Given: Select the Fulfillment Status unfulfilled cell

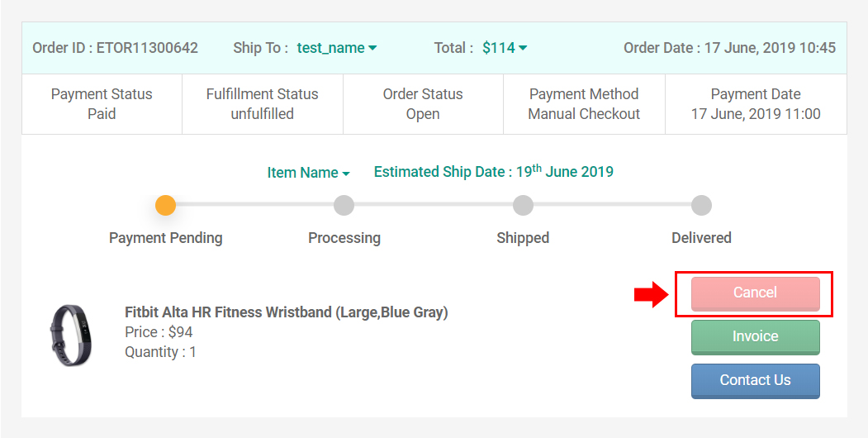Looking at the screenshot, I should (x=262, y=104).
